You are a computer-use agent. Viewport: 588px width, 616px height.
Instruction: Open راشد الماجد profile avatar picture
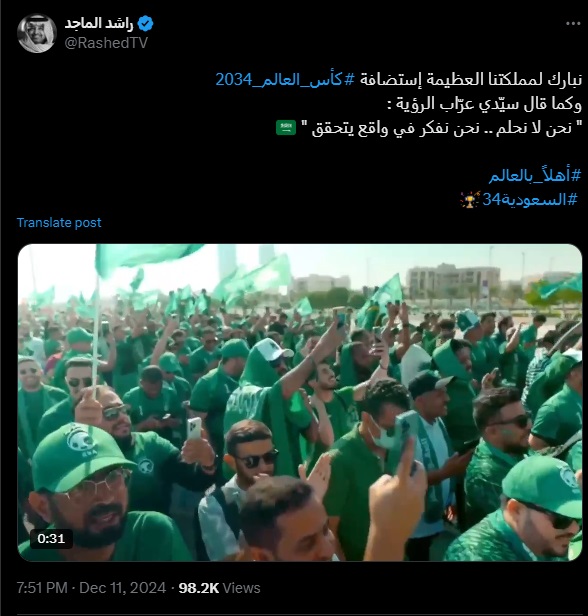(x=37, y=33)
